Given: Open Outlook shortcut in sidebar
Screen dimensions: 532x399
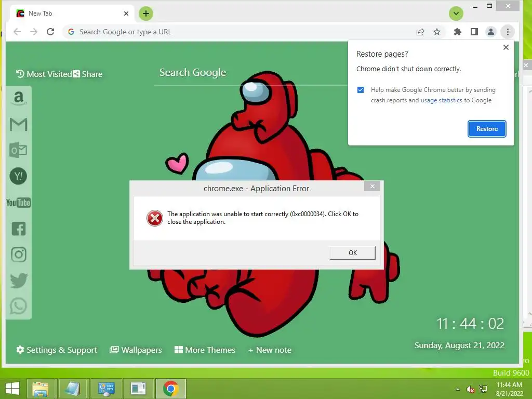Looking at the screenshot, I should [18, 150].
